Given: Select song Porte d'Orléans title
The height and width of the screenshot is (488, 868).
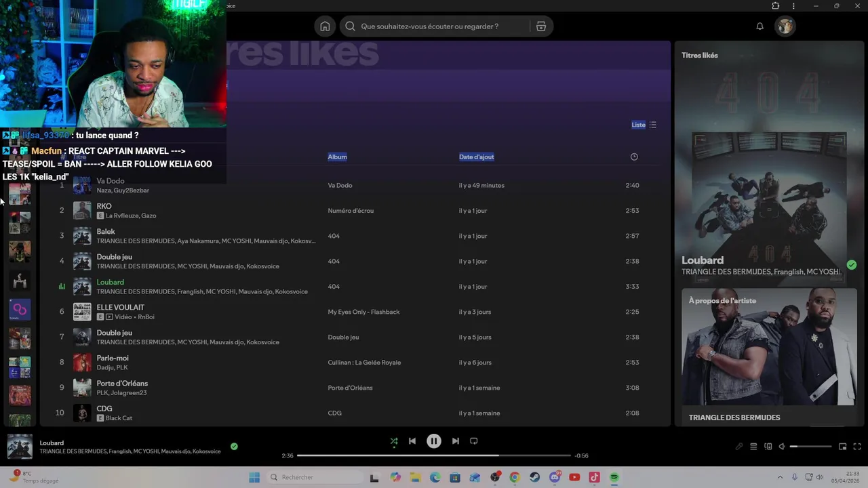Looking at the screenshot, I should (122, 384).
